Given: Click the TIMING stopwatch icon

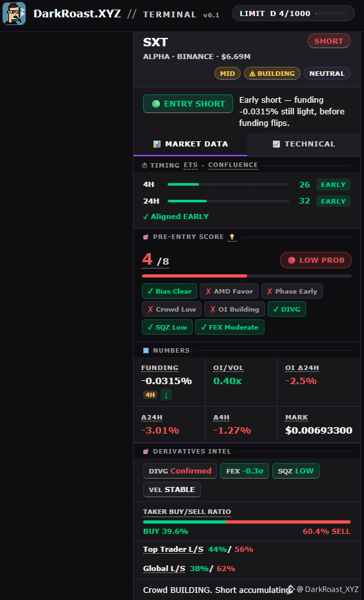Looking at the screenshot, I should tap(144, 166).
